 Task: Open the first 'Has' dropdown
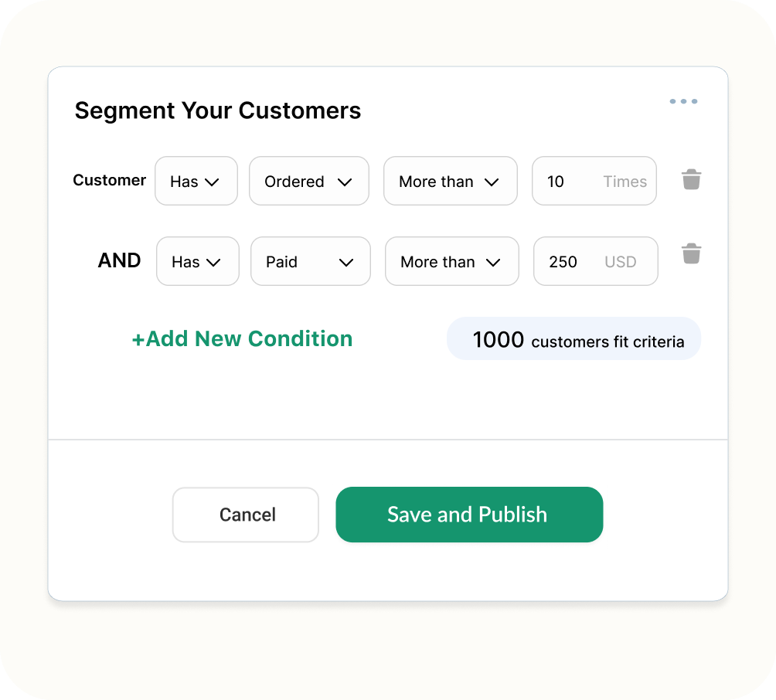(196, 181)
